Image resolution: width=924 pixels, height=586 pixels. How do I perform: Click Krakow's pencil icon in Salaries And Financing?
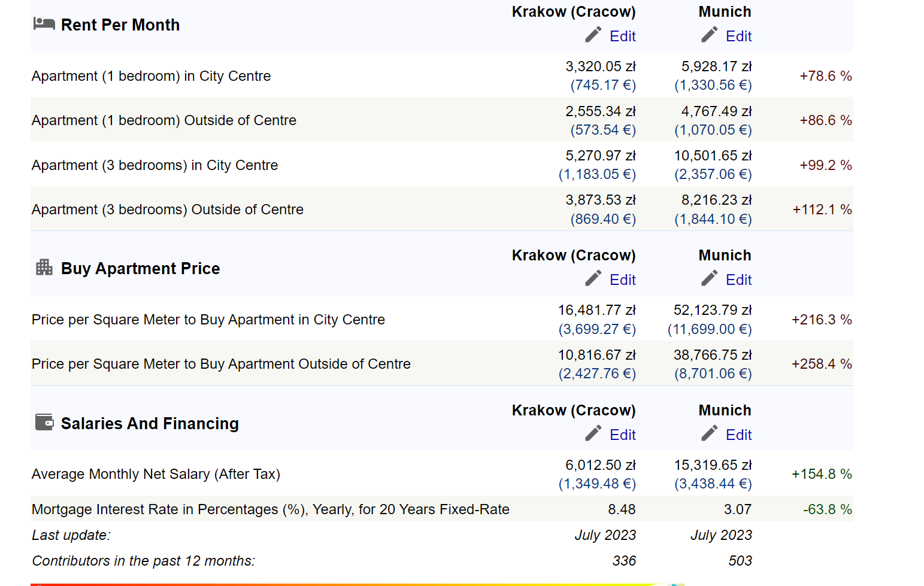[x=593, y=434]
